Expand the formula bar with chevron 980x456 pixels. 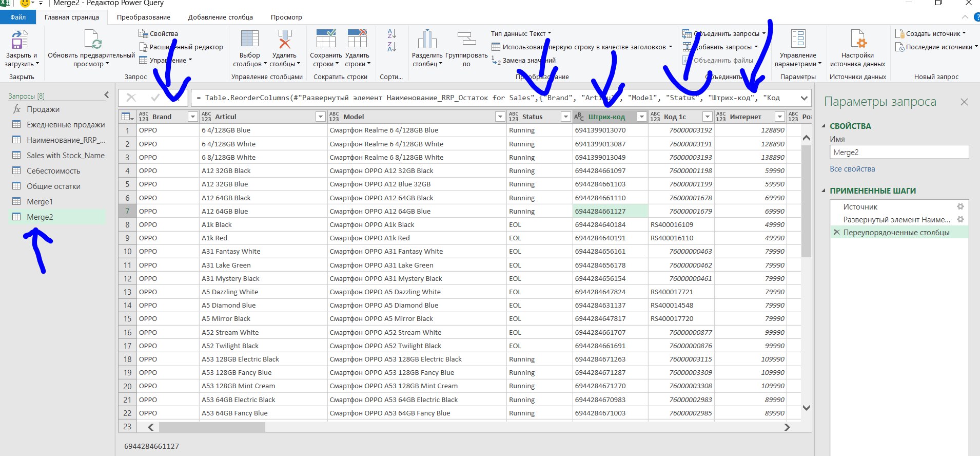pos(804,98)
